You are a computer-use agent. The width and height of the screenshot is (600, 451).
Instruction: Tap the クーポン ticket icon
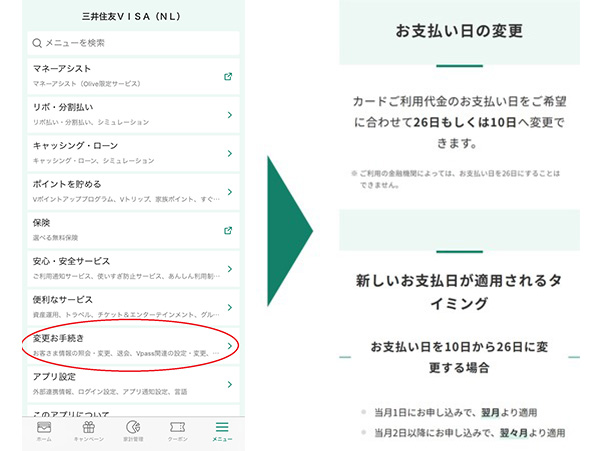(x=177, y=427)
